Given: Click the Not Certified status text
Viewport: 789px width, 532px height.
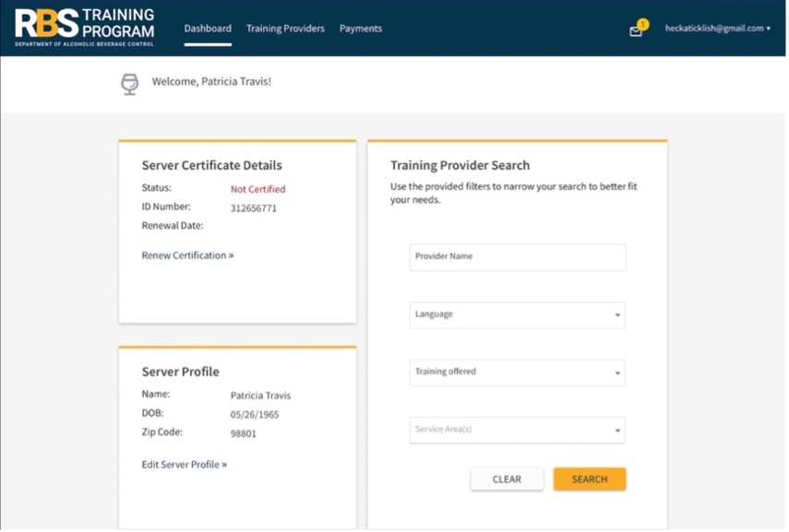Looking at the screenshot, I should (257, 189).
